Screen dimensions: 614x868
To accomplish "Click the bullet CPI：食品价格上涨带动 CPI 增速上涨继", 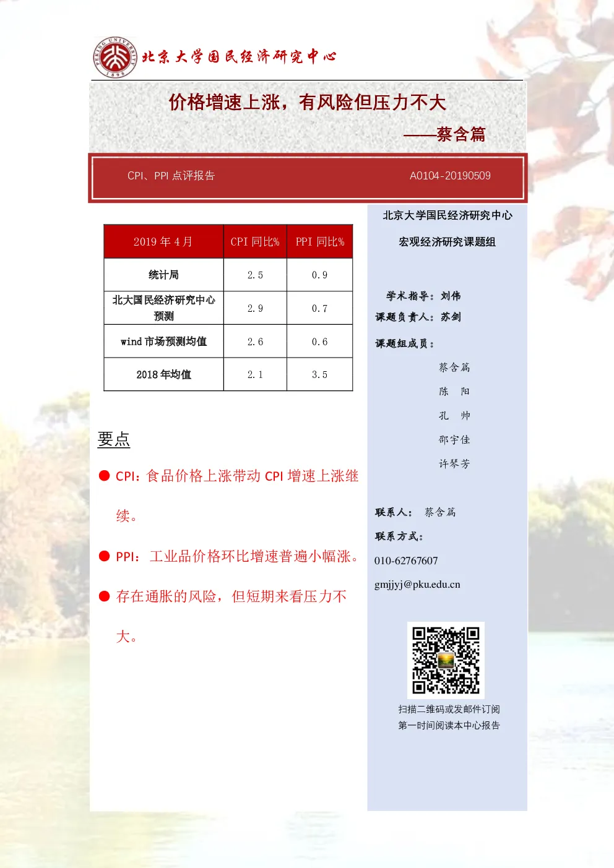I will pos(237,476).
